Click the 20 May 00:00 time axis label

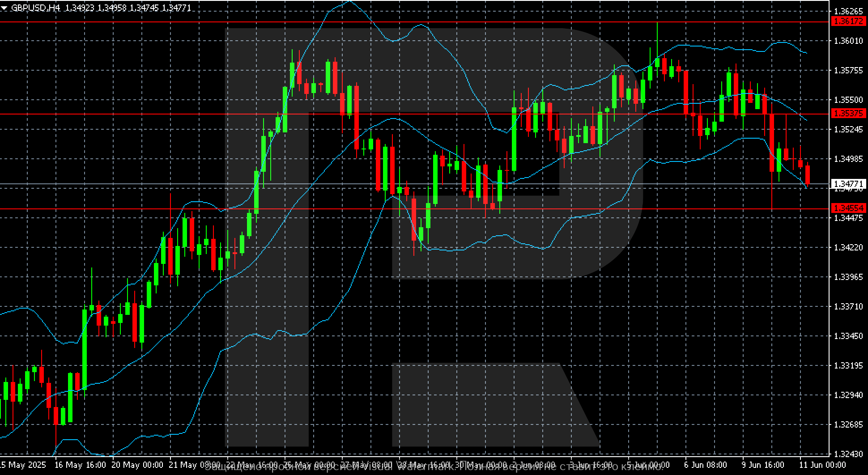(x=137, y=465)
